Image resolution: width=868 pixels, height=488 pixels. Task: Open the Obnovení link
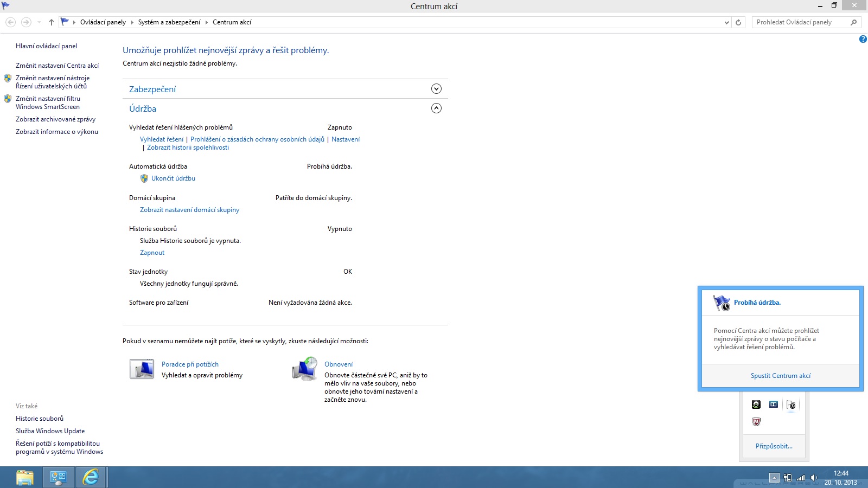[339, 364]
